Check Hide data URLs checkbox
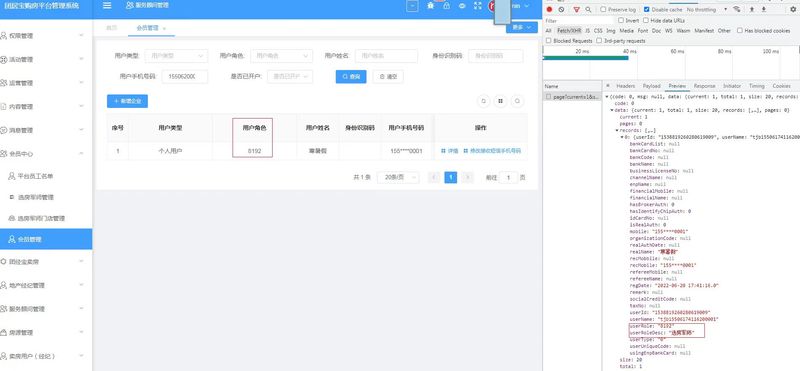Image resolution: width=800 pixels, height=371 pixels. point(646,20)
